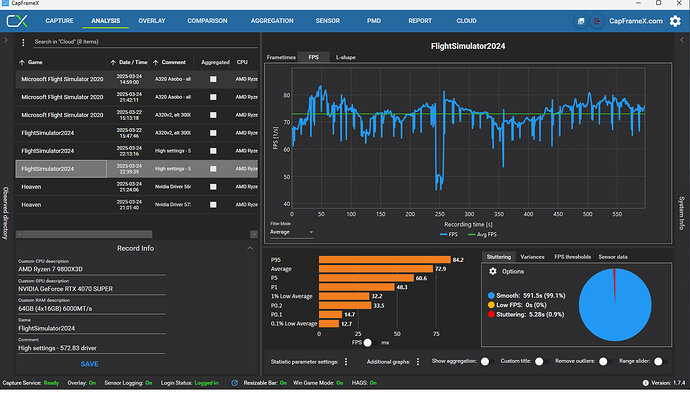
Task: Click the screenshot icon in the header bar
Action: point(581,21)
